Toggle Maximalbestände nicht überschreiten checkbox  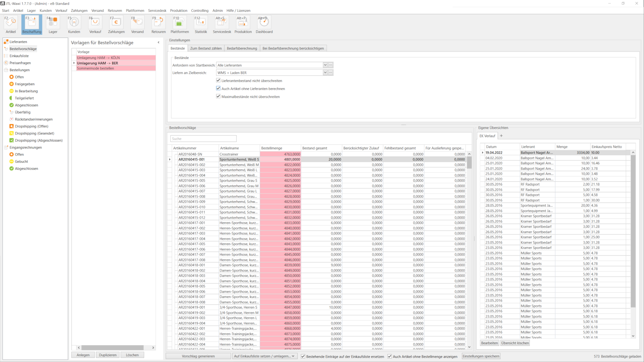(218, 97)
